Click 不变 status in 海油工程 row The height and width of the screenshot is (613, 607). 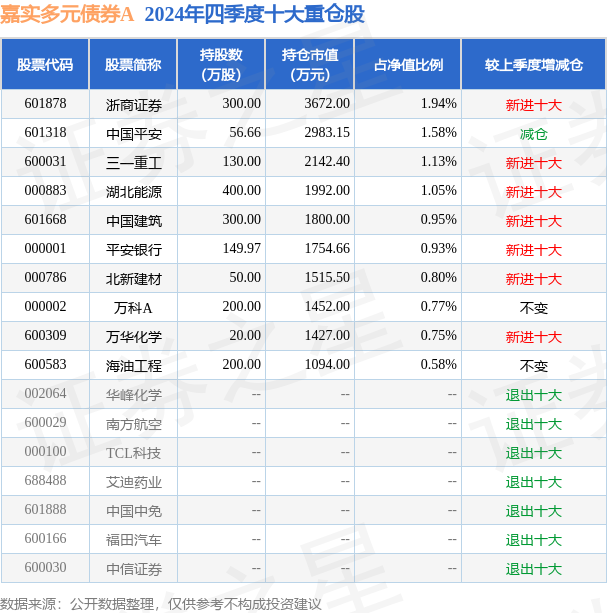coord(534,366)
